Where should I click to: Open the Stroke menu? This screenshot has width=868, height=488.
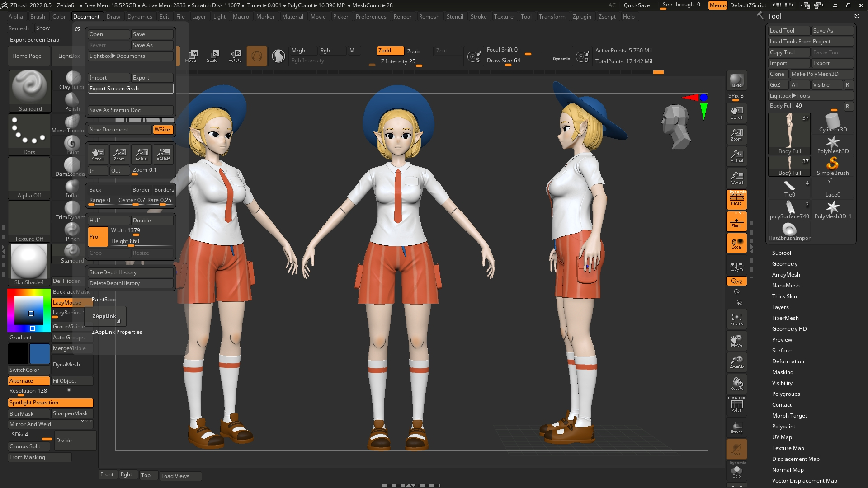[478, 17]
